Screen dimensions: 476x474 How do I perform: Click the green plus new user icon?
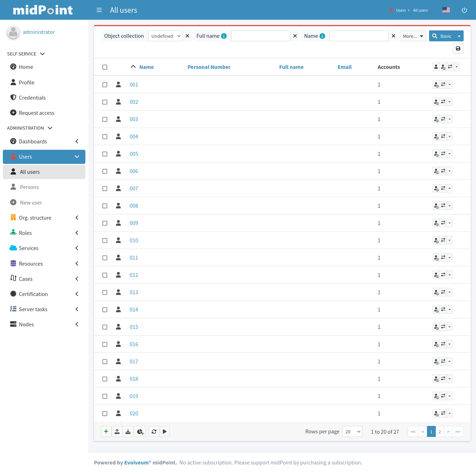(106, 431)
